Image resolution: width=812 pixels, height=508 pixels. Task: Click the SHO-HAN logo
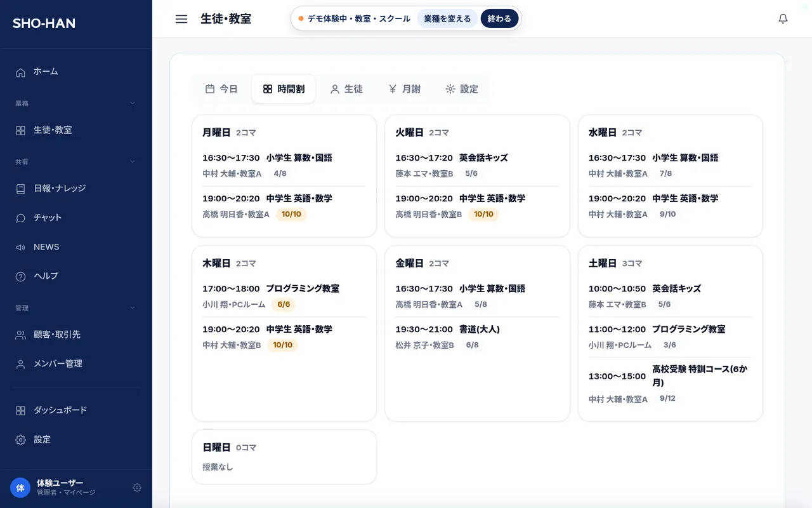[x=44, y=23]
